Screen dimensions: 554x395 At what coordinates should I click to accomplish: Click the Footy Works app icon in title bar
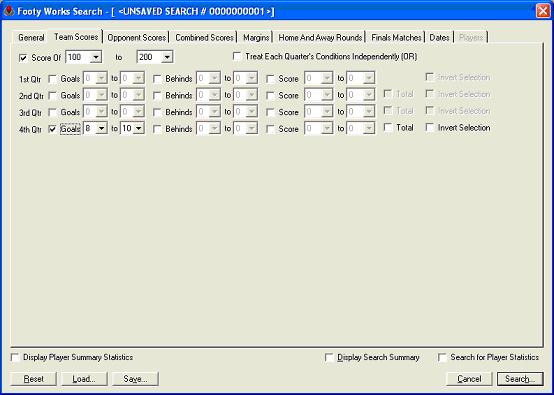(9, 11)
